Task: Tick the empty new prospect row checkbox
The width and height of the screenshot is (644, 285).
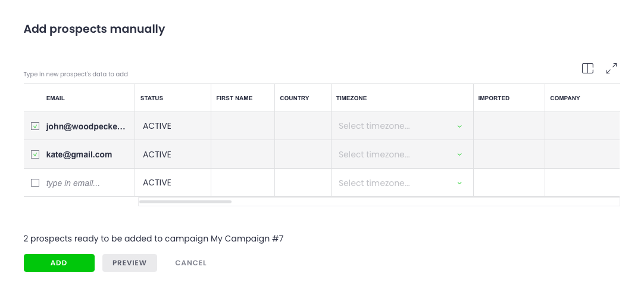Action: [x=35, y=183]
